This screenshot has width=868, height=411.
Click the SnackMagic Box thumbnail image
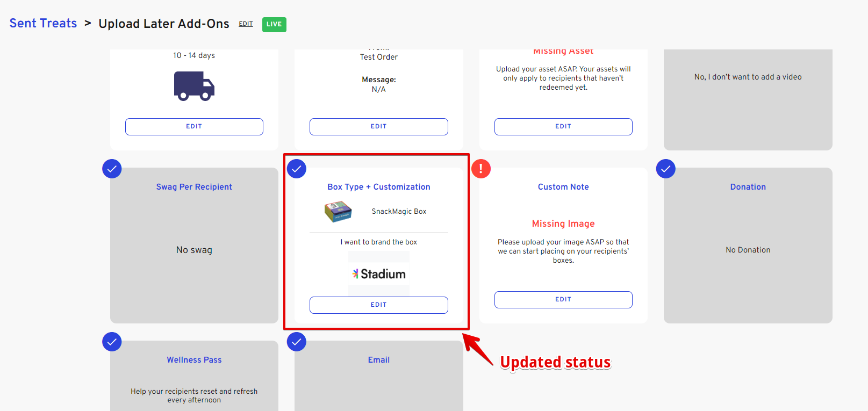click(338, 212)
